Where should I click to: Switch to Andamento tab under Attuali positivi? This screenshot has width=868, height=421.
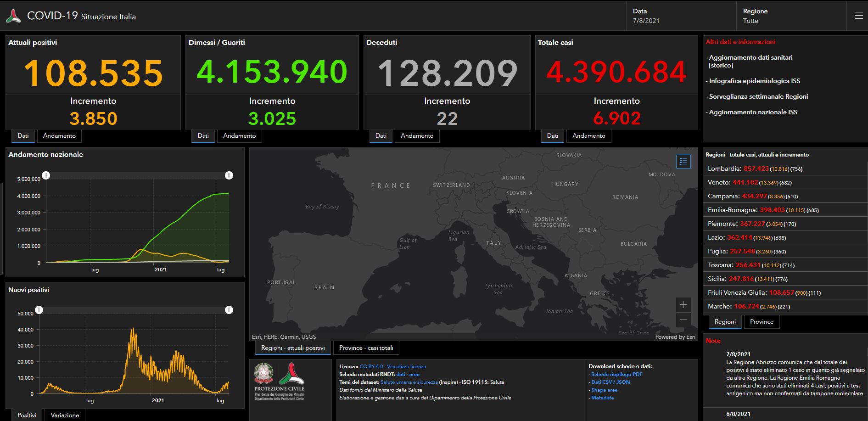click(x=59, y=136)
